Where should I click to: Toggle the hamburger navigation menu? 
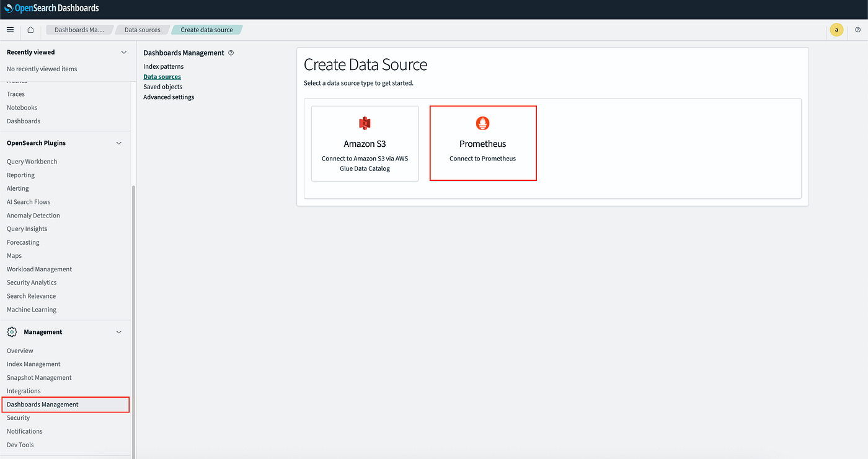pyautogui.click(x=10, y=30)
